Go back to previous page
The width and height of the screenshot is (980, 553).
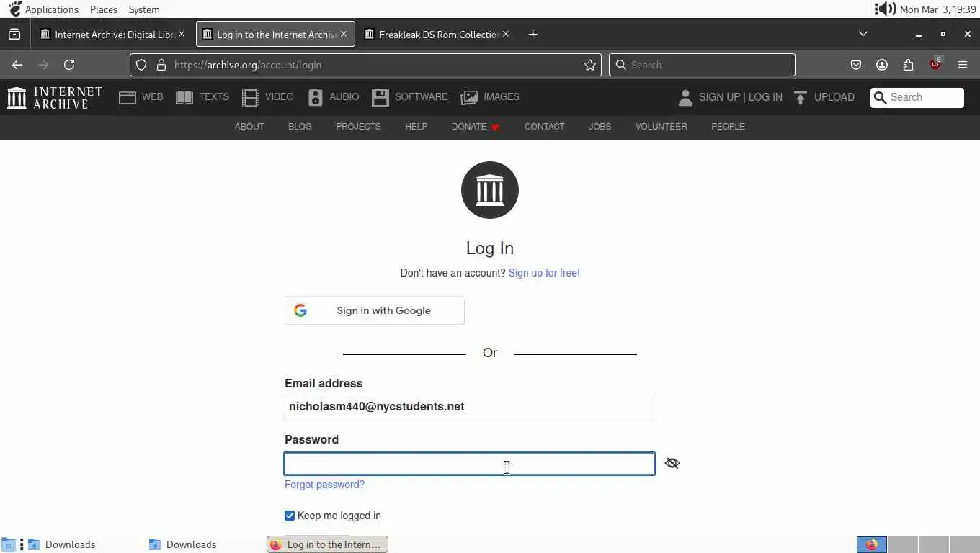point(17,65)
